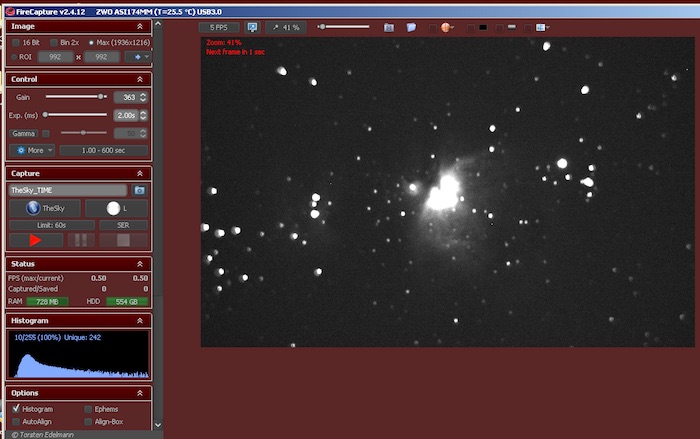The height and width of the screenshot is (439, 700).
Task: Adjust the Gain slider
Action: point(101,97)
